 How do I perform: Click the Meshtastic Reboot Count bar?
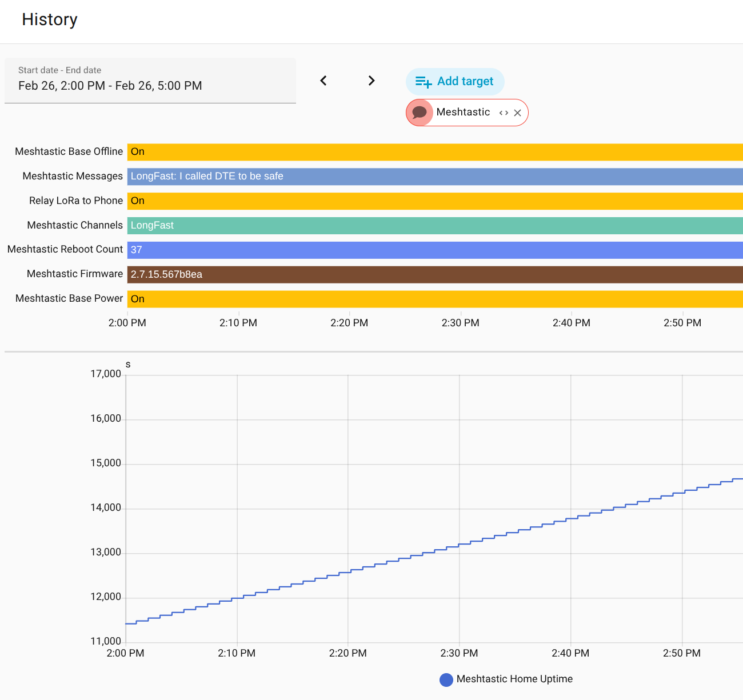pos(434,250)
